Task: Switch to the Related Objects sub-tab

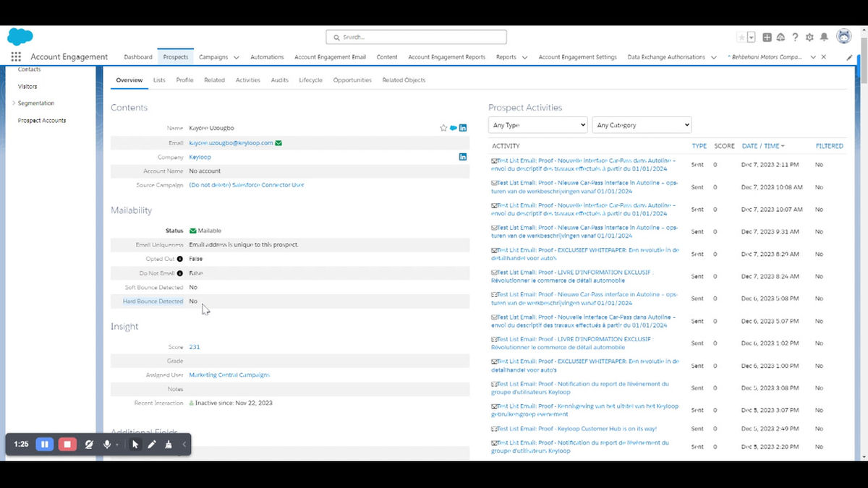Action: [x=404, y=80]
